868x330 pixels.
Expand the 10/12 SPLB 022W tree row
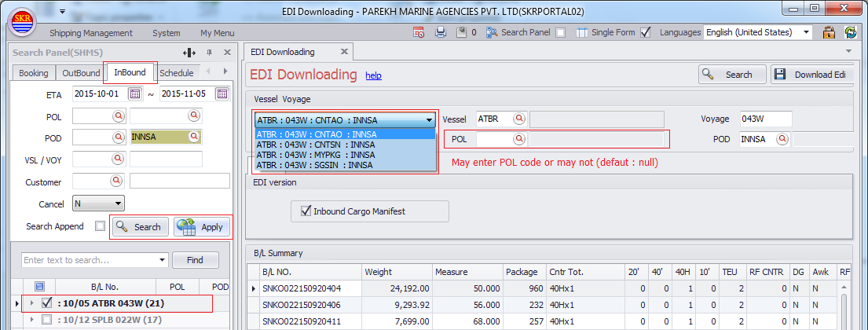point(31,320)
